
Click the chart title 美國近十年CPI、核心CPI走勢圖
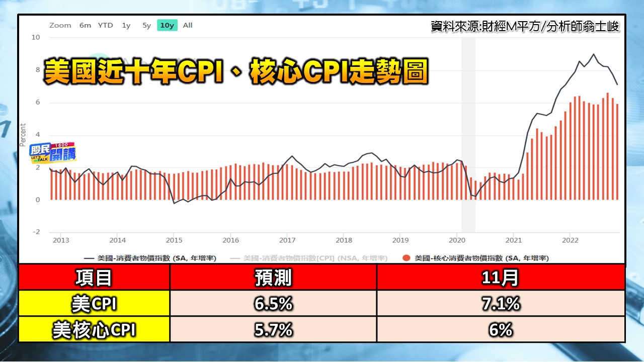[x=235, y=72]
